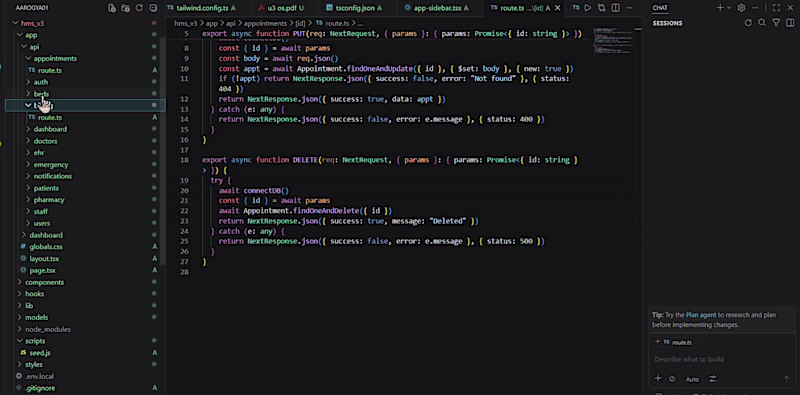Expand the doctors folder
Screen dimensions: 800x395
click(x=85, y=141)
